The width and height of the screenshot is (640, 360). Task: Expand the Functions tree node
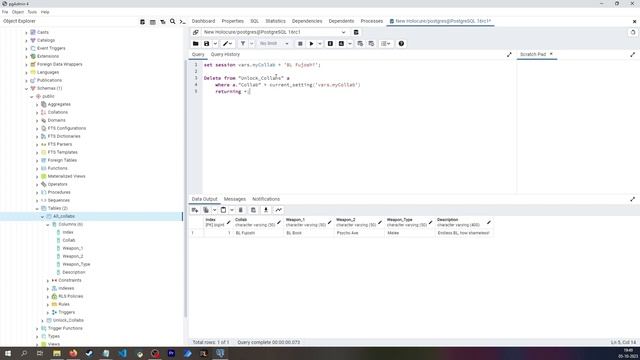coord(37,169)
